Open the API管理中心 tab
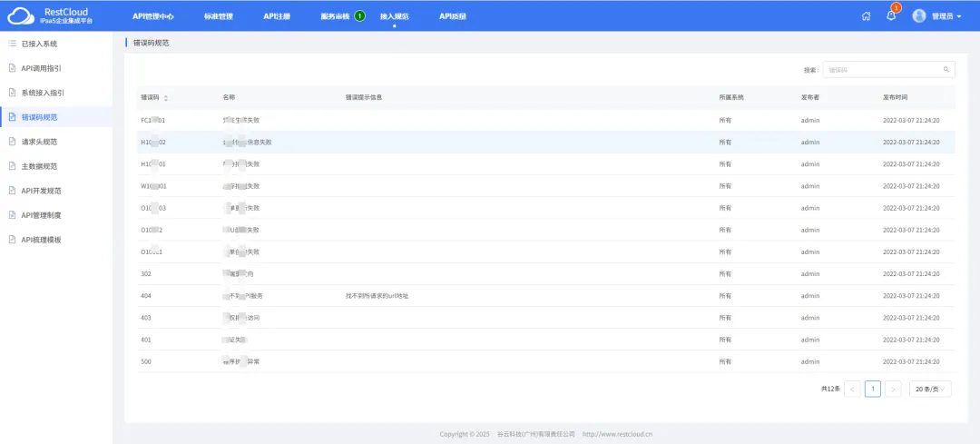 pos(153,17)
